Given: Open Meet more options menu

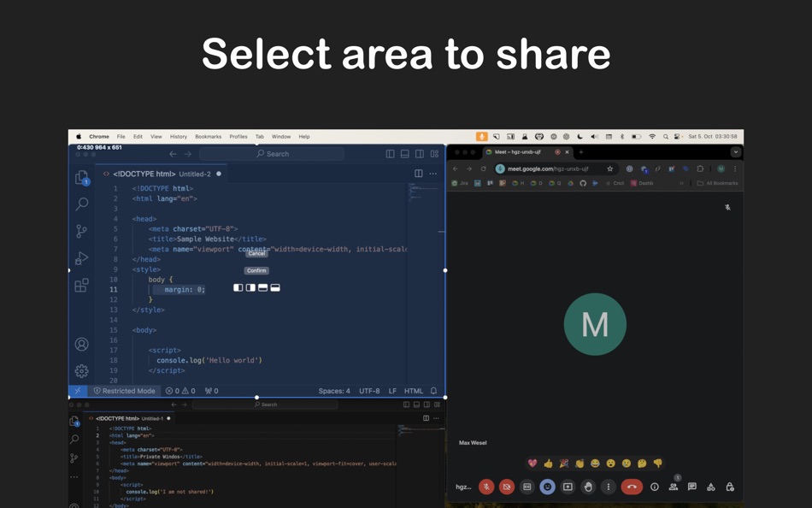Looking at the screenshot, I should pyautogui.click(x=609, y=487).
